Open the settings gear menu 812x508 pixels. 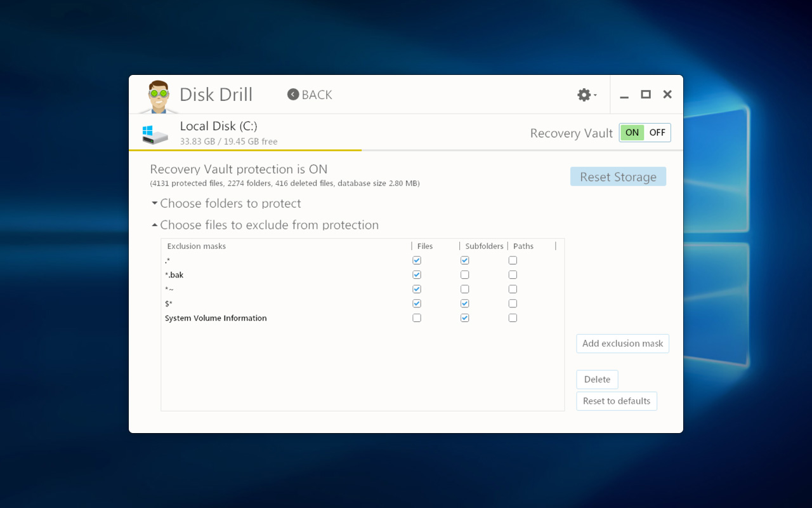(x=587, y=95)
